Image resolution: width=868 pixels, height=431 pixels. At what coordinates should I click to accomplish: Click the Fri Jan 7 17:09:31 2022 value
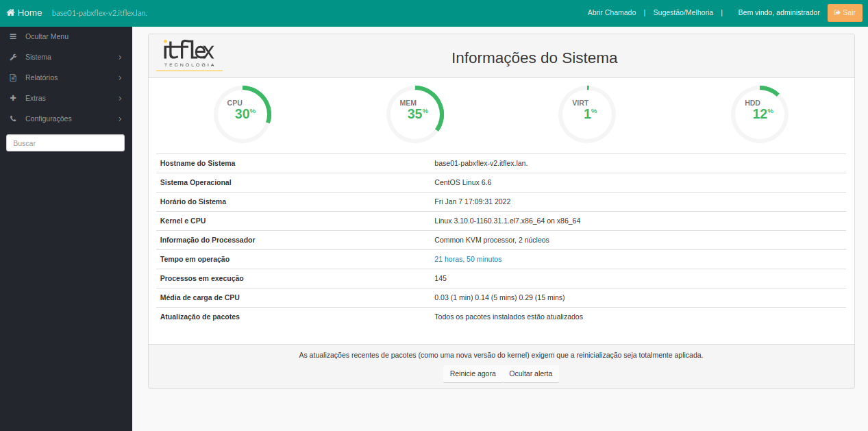tap(472, 202)
